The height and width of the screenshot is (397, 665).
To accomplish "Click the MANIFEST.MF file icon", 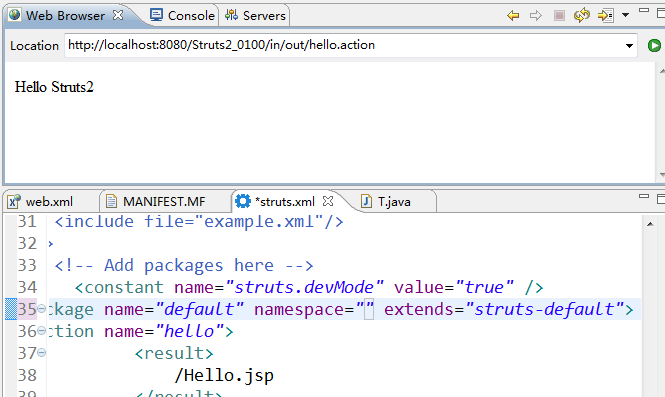I will click(x=111, y=201).
